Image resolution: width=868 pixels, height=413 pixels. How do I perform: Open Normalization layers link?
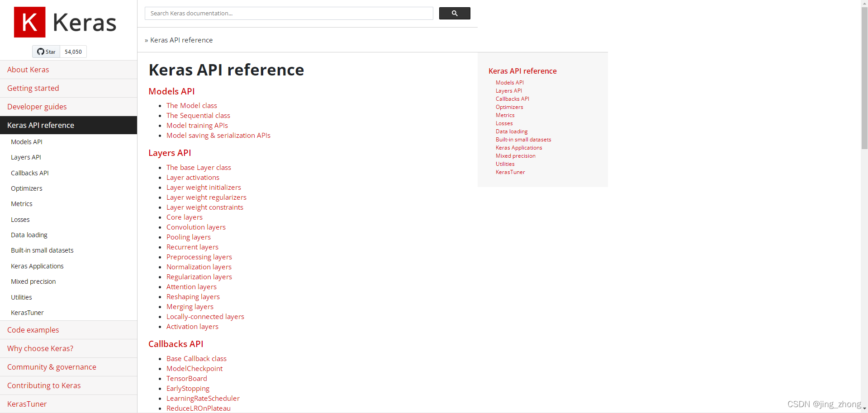[199, 267]
